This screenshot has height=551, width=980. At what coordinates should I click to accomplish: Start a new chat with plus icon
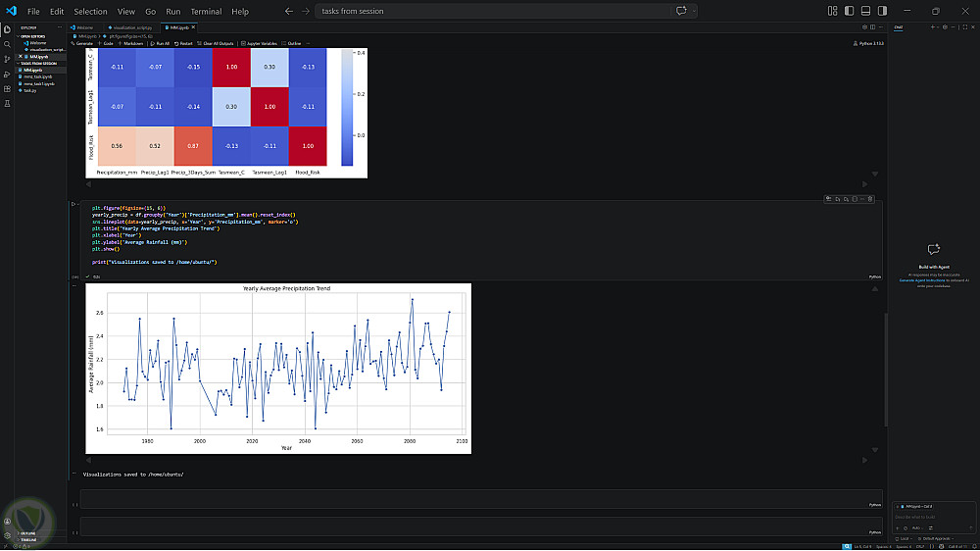933,27
